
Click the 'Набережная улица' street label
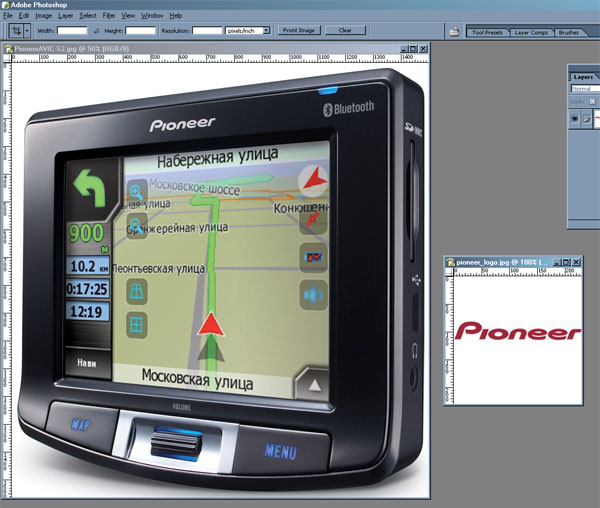(x=217, y=156)
